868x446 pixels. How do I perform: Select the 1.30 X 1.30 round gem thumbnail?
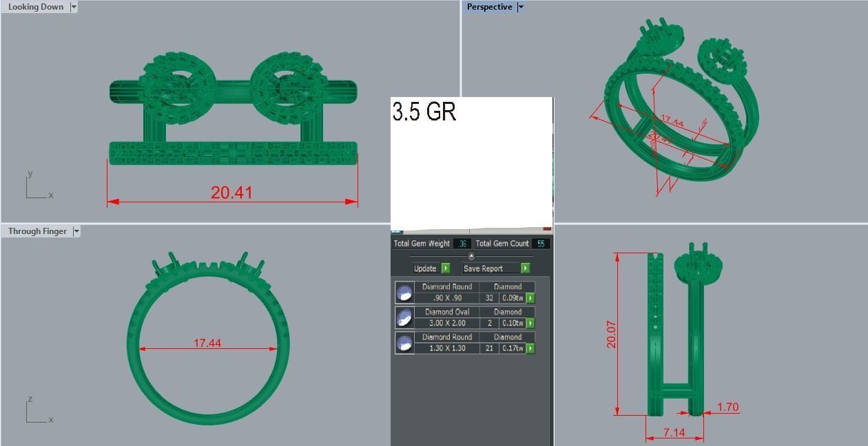[404, 343]
